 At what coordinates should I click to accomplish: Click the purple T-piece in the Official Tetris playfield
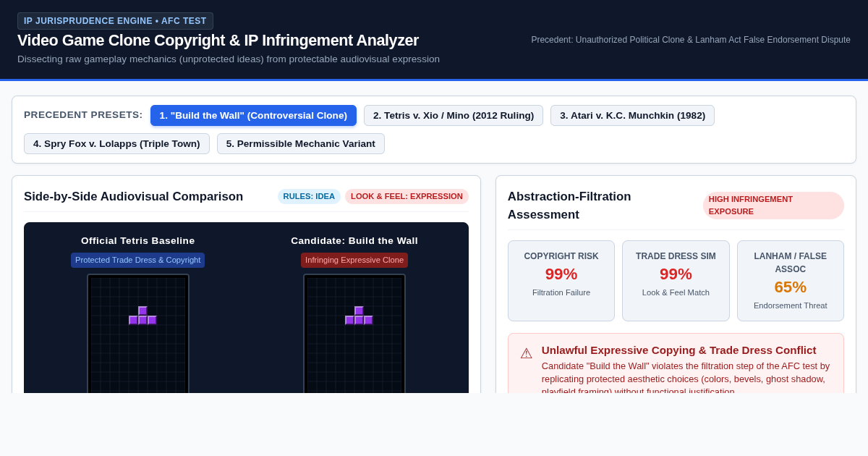click(x=142, y=316)
